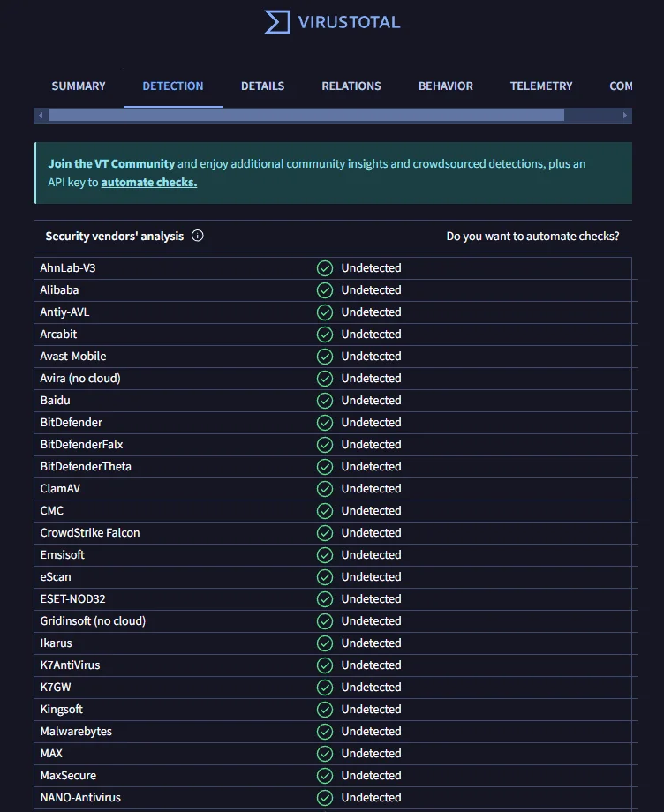
Task: Click the green check icon for Alibaba
Action: pos(325,290)
